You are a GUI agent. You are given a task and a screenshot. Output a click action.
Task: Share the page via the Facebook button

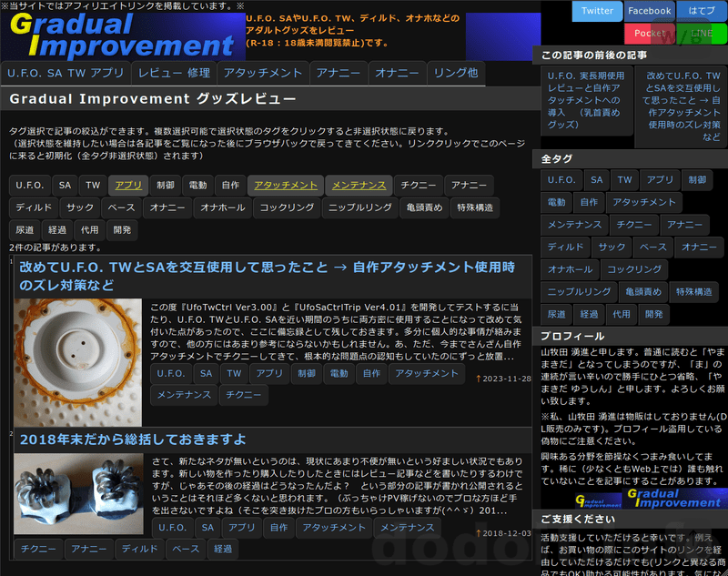coord(649,11)
